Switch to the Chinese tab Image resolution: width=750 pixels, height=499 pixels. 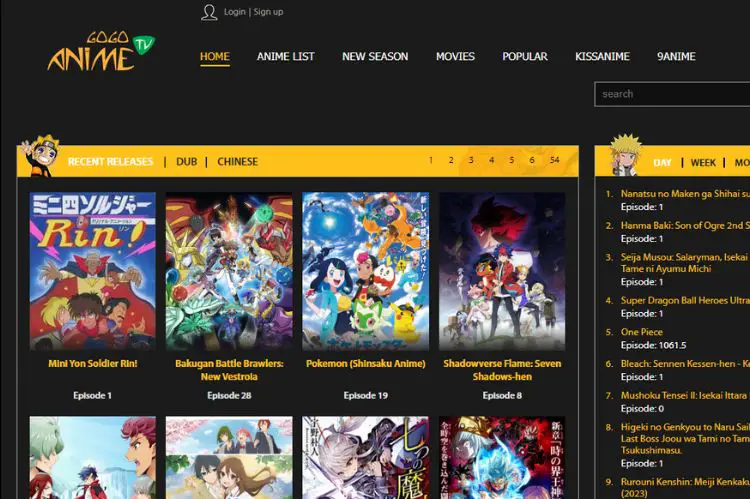click(x=237, y=162)
